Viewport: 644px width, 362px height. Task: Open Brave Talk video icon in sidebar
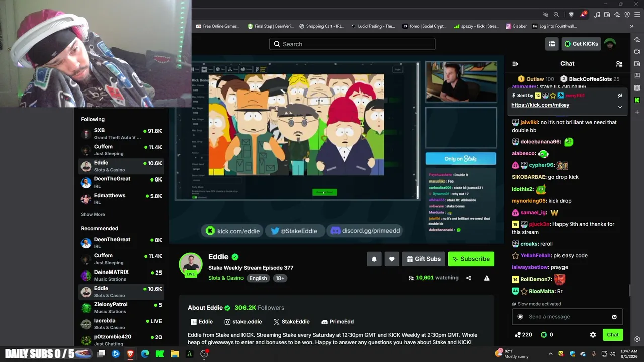[637, 51]
